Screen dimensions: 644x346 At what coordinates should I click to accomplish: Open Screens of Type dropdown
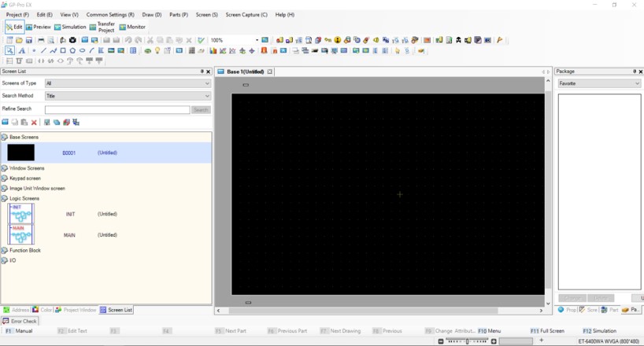[x=128, y=83]
